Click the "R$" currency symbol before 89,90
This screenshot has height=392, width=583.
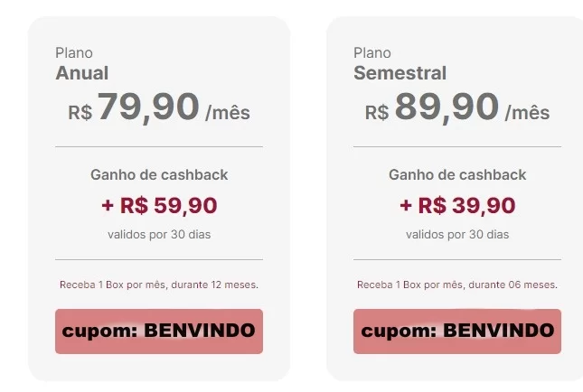point(377,113)
